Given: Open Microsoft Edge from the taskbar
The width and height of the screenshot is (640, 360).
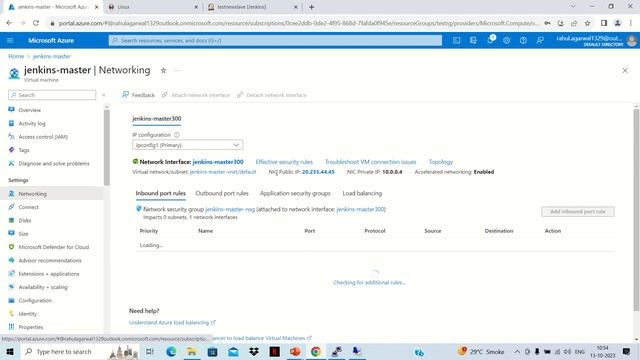Looking at the screenshot, I should 171,351.
